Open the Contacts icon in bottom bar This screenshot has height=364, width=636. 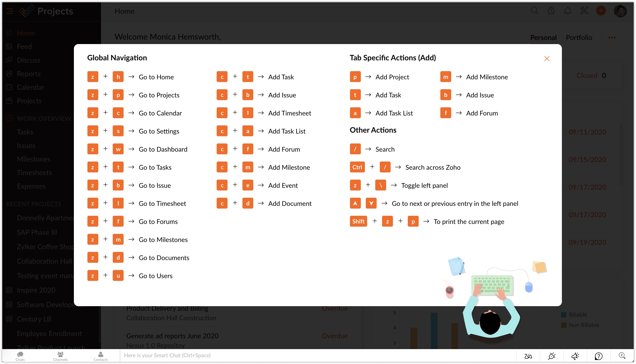[x=101, y=356]
